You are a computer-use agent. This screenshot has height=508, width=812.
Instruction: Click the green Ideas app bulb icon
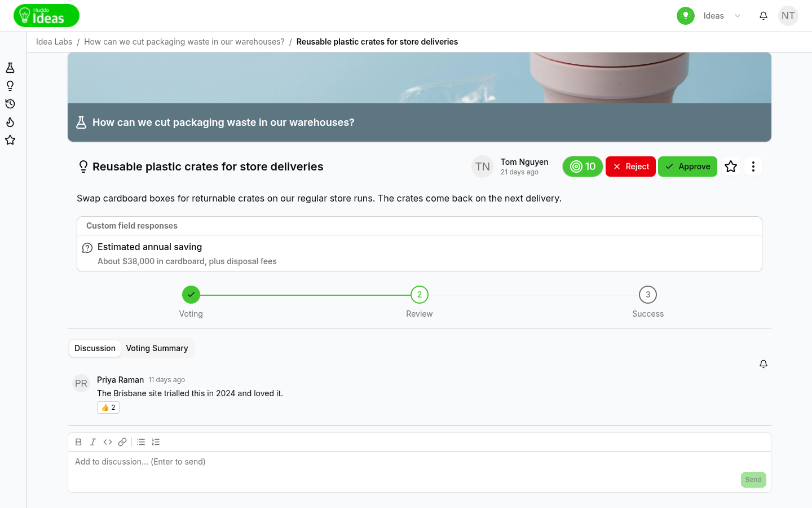(x=686, y=16)
